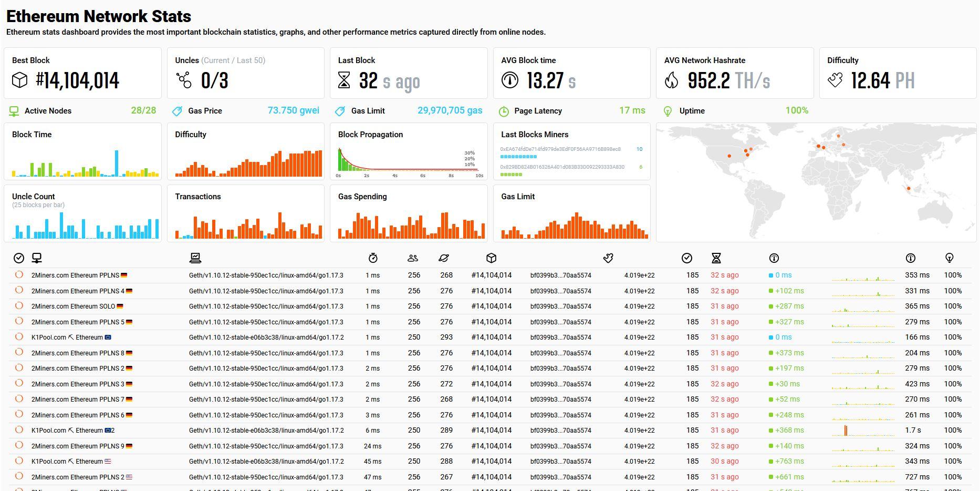Viewport: 980px width, 491px height.
Task: Click the Difficulty bar chart
Action: coord(248,163)
